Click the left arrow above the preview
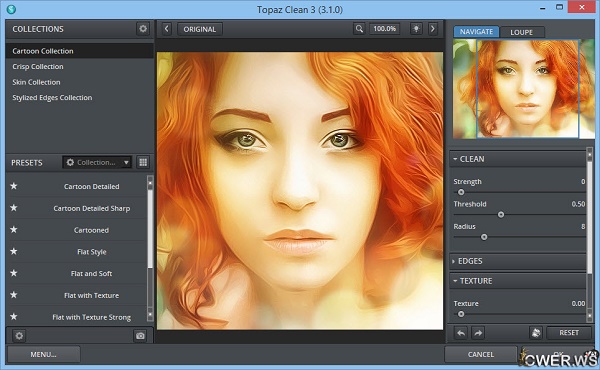Screen dimensions: 600x370 (166, 29)
